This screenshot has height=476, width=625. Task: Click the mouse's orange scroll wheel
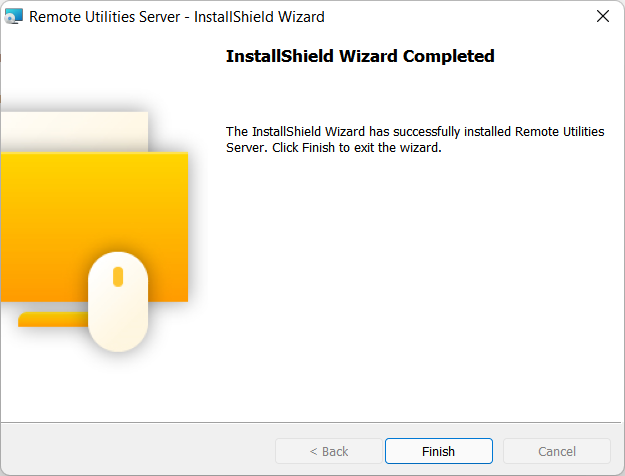coord(118,276)
